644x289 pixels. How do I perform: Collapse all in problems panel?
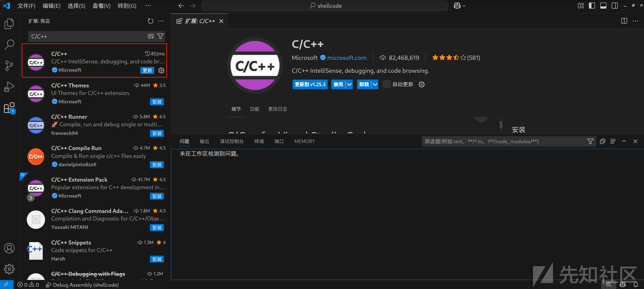603,141
